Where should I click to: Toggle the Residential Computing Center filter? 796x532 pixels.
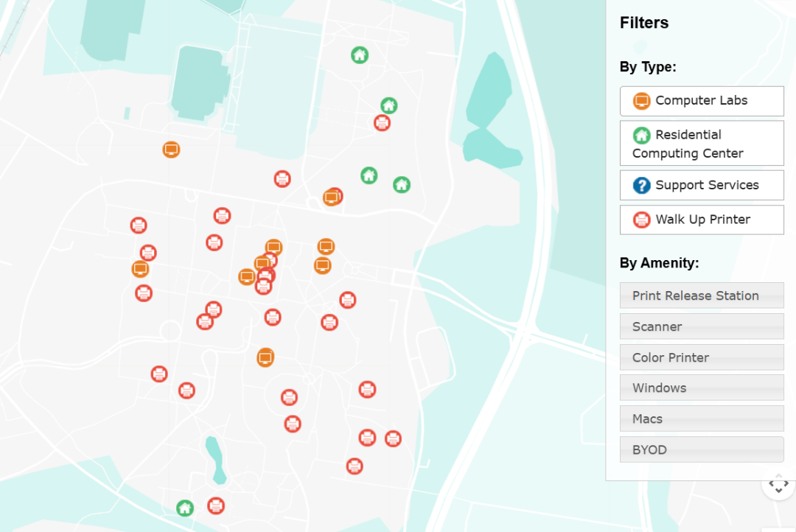[701, 144]
